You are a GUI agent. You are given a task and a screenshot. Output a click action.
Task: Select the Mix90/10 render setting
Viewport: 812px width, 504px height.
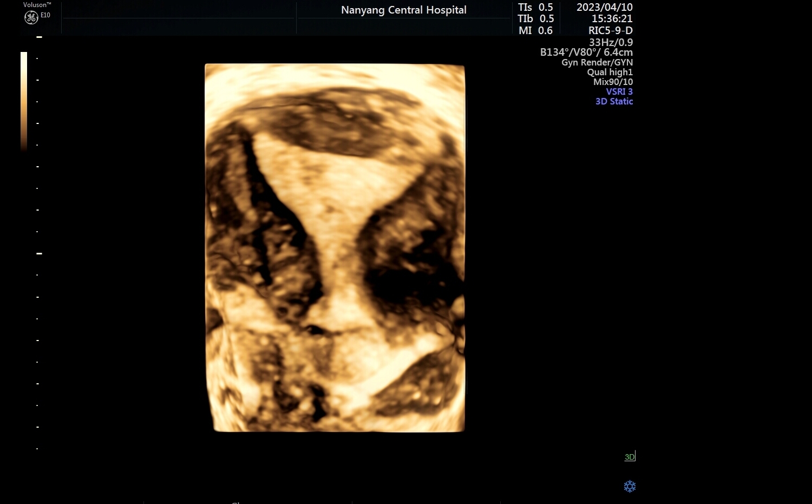point(613,82)
